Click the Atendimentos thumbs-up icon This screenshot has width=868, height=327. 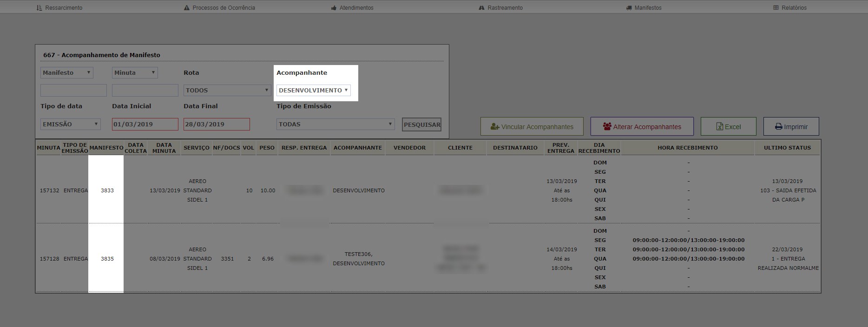(x=334, y=8)
